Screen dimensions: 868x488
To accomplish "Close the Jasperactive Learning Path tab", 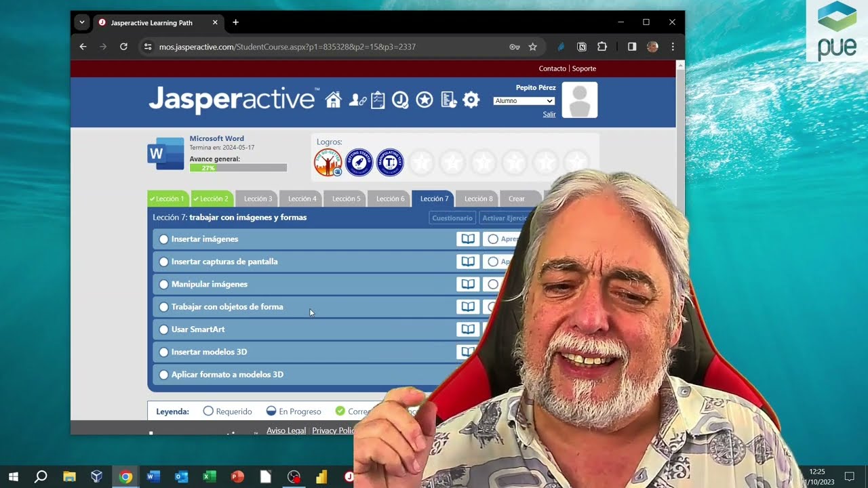I will click(215, 22).
